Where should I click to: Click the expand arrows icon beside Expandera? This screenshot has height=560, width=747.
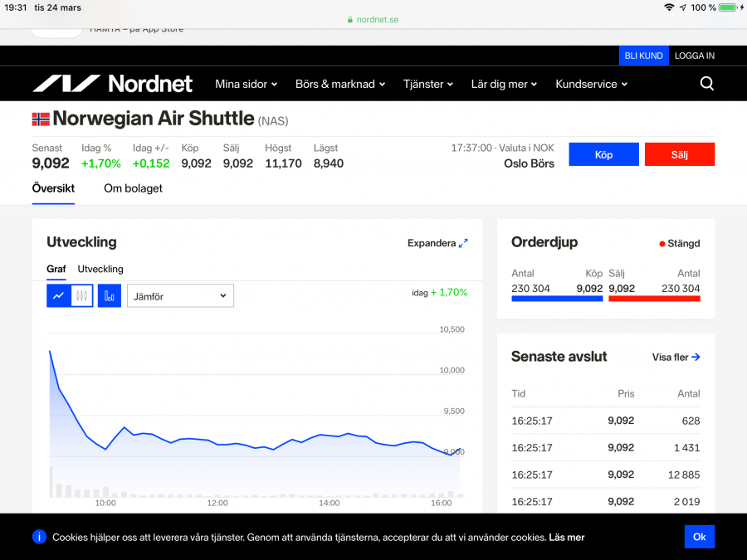[x=463, y=243]
